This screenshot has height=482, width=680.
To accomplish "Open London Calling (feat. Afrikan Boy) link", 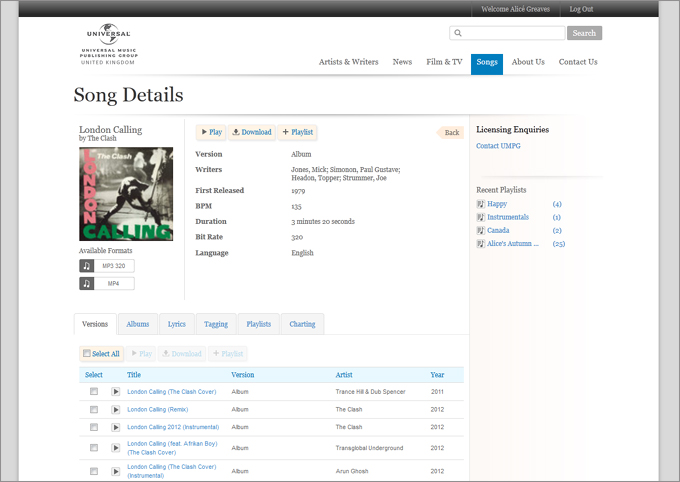I will (x=172, y=448).
